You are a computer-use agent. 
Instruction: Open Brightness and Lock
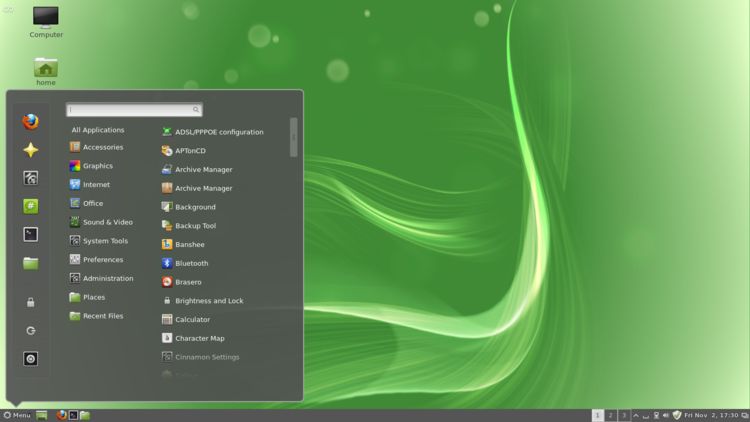tap(203, 300)
